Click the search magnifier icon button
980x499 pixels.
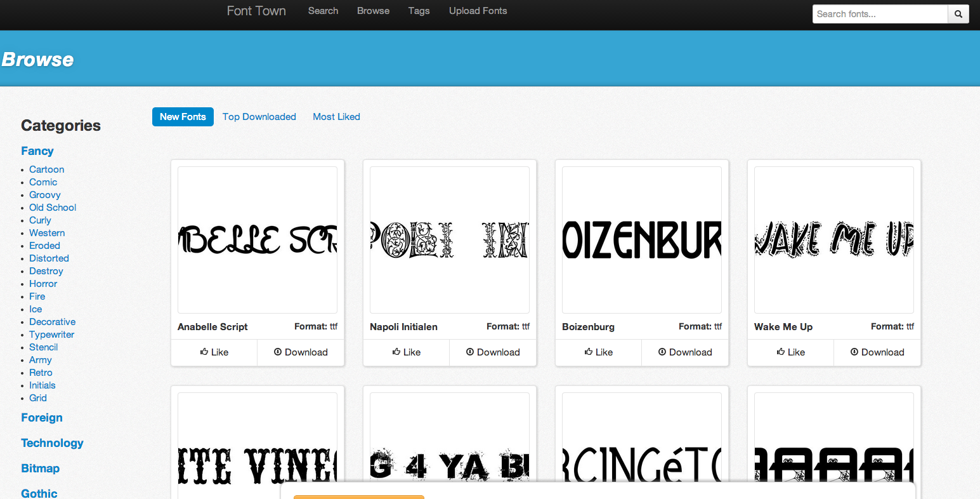point(958,14)
